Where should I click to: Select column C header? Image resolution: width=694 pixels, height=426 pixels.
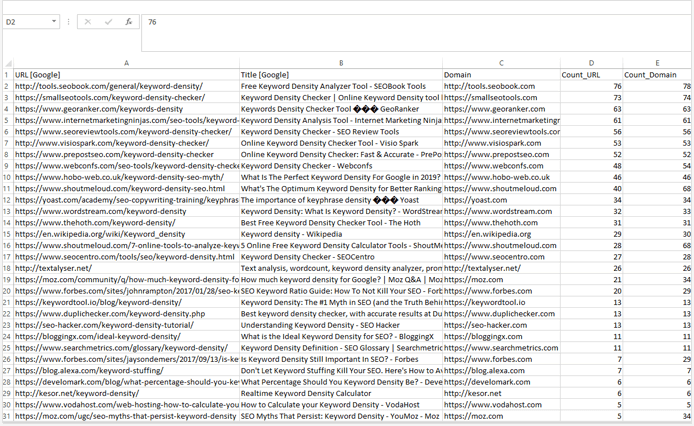pyautogui.click(x=501, y=63)
